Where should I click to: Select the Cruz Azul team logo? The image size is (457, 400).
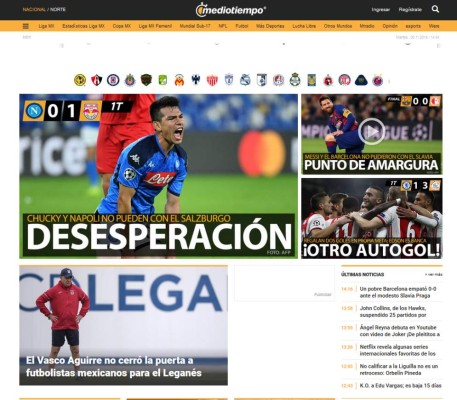pyautogui.click(x=113, y=80)
